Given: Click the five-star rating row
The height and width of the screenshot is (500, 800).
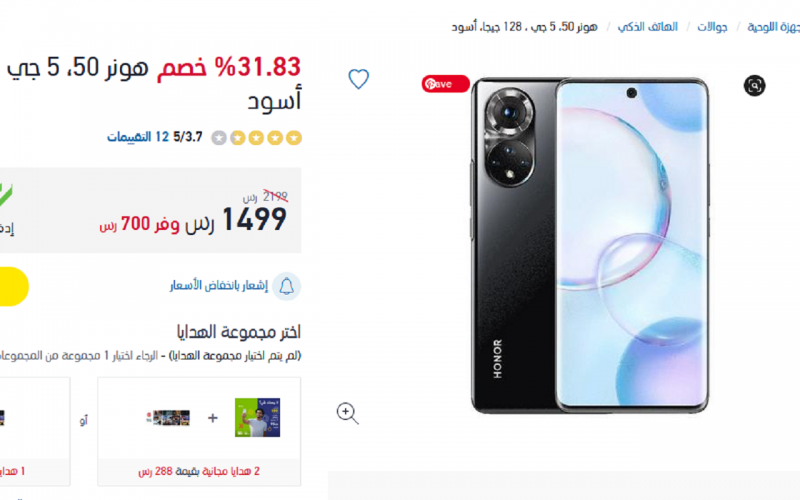Looking at the screenshot, I should pyautogui.click(x=256, y=138).
